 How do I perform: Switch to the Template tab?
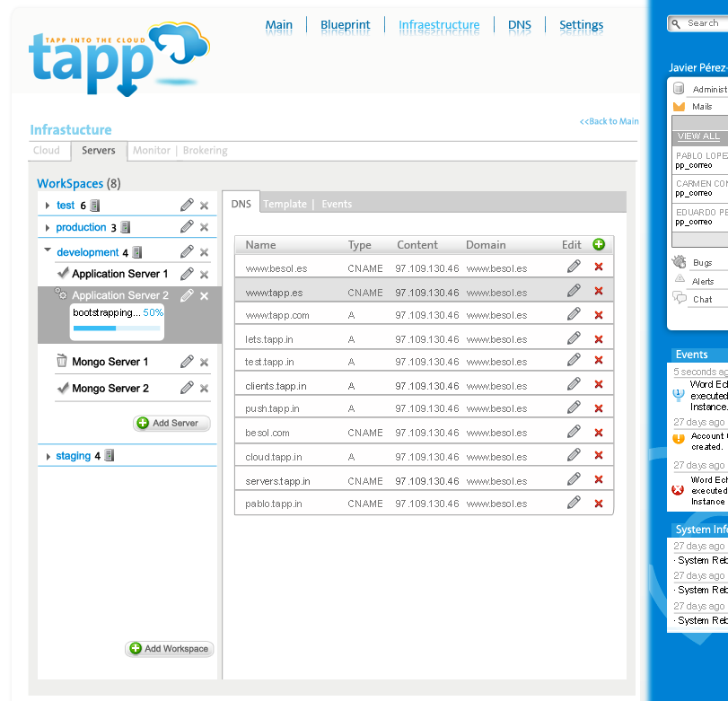285,204
